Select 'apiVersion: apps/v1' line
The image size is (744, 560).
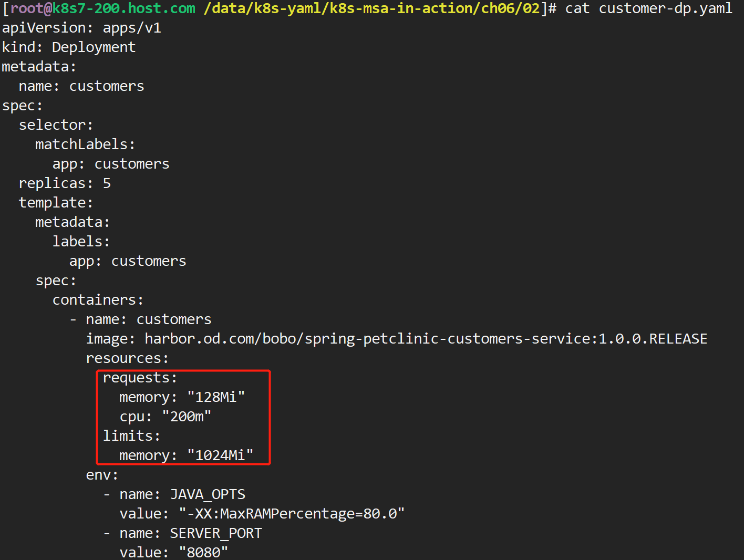[81, 28]
